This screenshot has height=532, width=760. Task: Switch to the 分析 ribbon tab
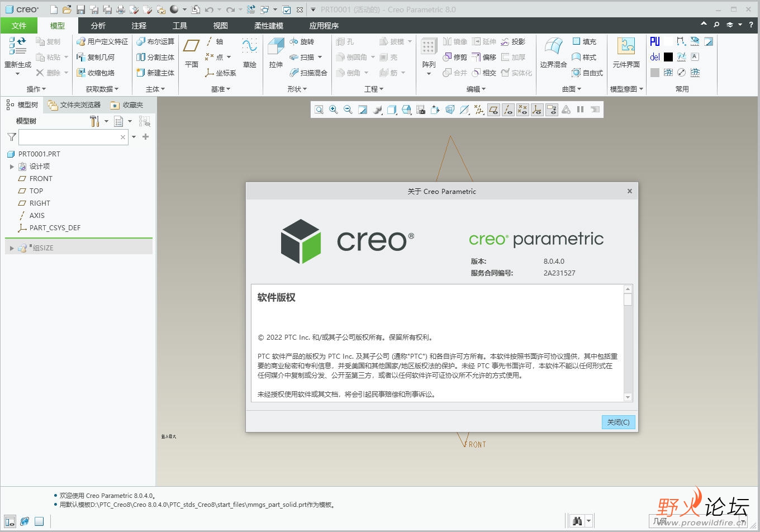point(98,26)
